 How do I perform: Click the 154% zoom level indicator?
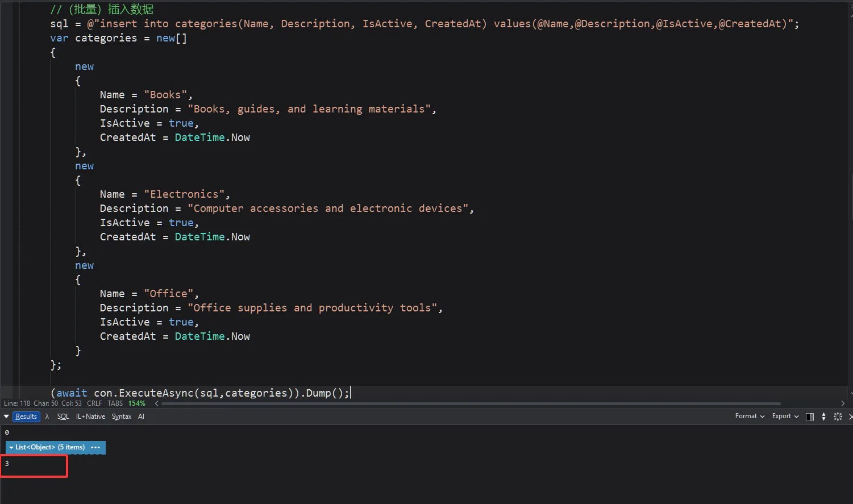point(137,403)
